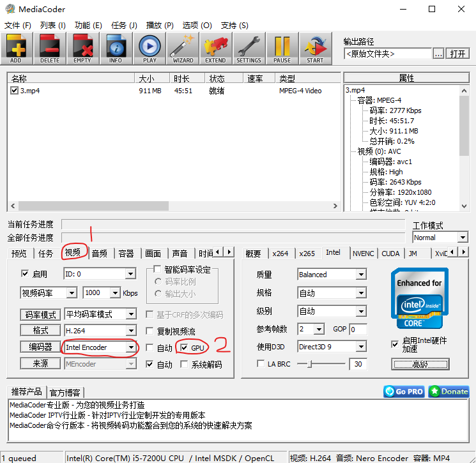The height and width of the screenshot is (463, 476).
Task: Open the 文件 (F) menu
Action: coord(18,25)
